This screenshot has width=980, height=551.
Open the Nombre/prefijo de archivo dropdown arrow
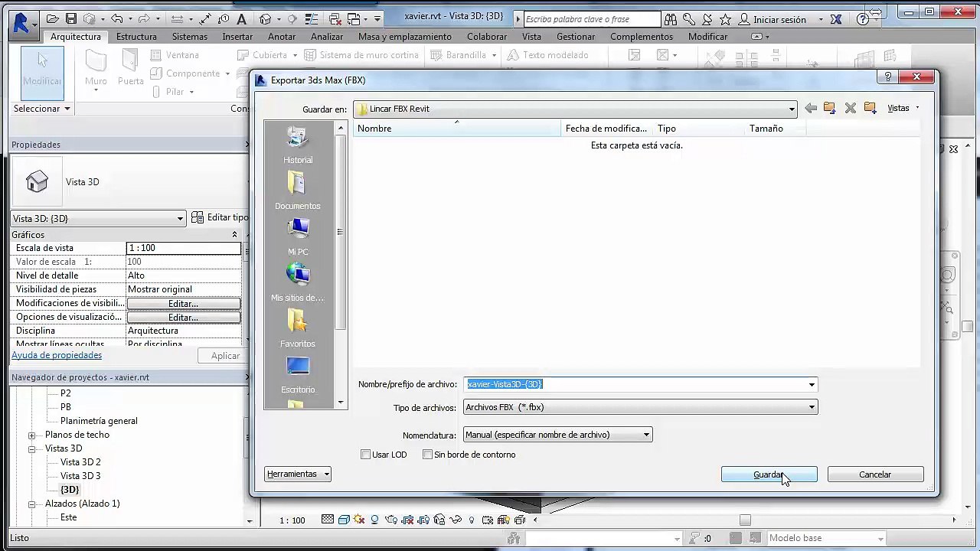coord(812,384)
